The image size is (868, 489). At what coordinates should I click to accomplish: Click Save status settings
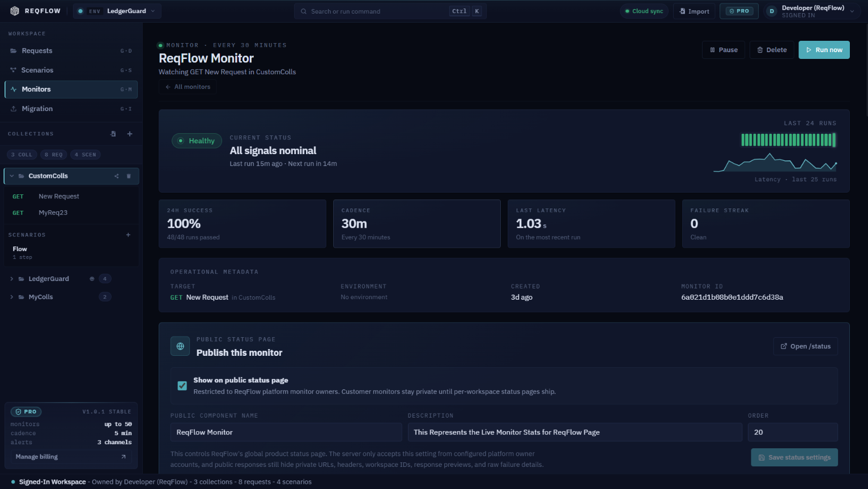click(x=794, y=457)
